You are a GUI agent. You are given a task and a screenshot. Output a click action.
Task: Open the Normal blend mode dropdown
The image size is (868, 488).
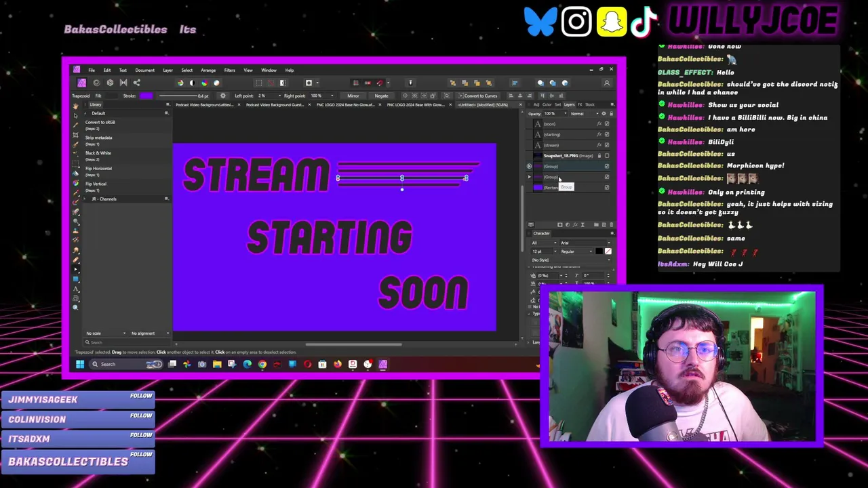(x=583, y=114)
